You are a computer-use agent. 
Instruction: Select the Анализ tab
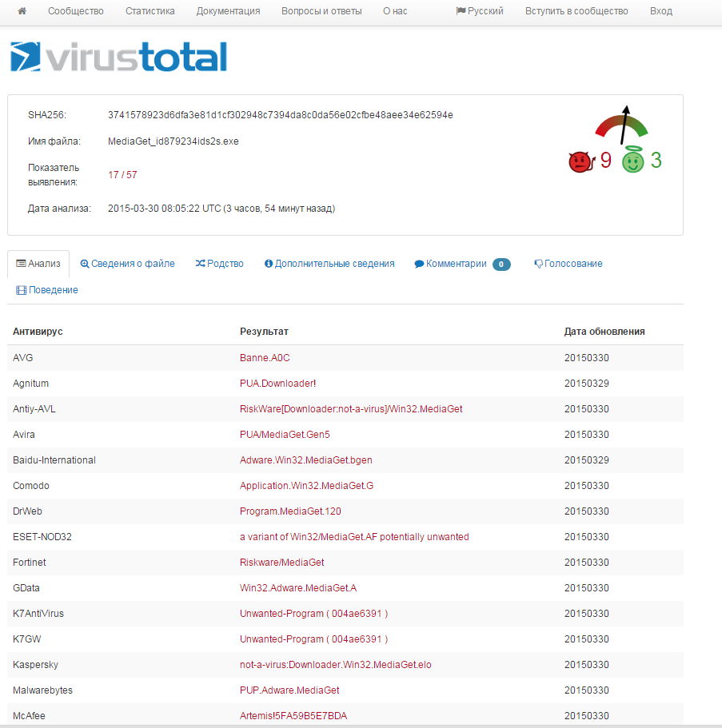(38, 264)
